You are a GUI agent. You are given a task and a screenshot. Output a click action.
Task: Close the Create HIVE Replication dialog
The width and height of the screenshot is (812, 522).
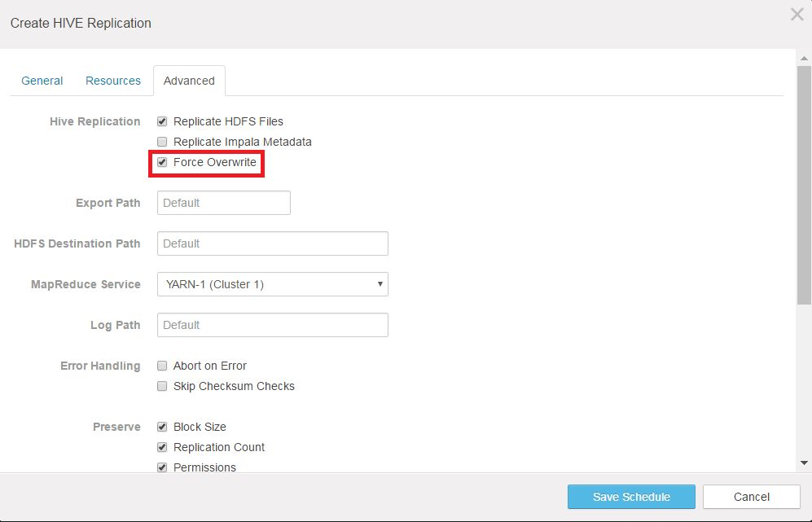tap(797, 15)
